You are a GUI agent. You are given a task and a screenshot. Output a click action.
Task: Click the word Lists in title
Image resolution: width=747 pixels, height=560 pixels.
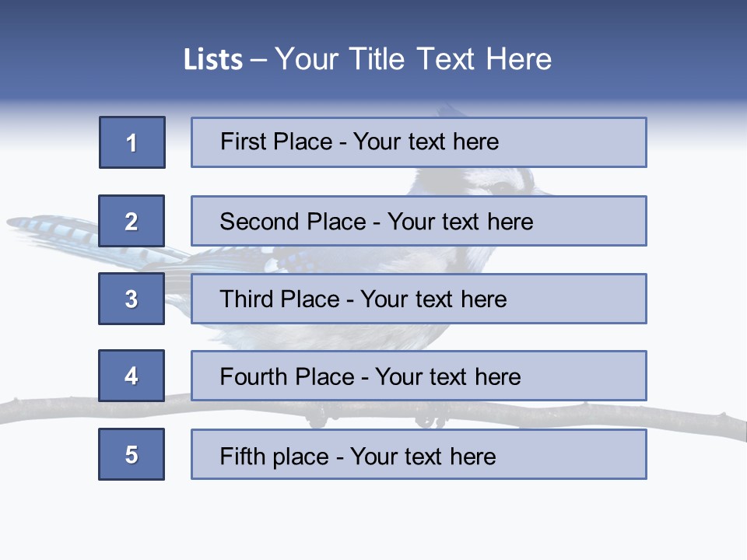(213, 60)
